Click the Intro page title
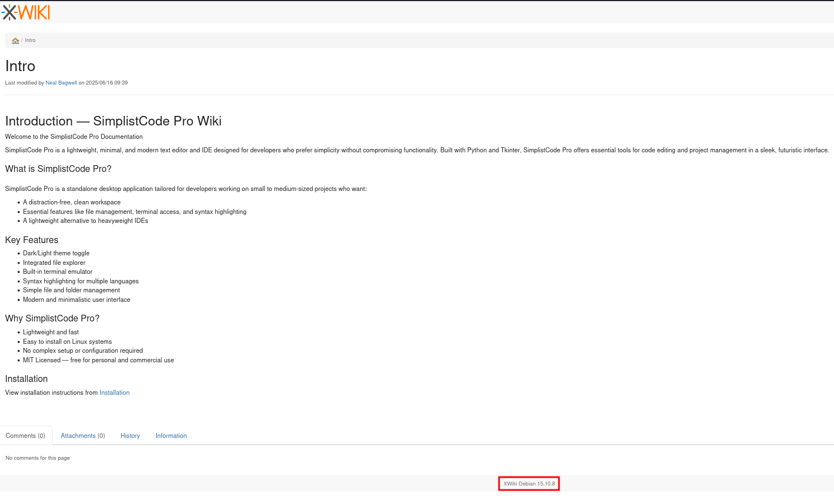 [x=20, y=66]
